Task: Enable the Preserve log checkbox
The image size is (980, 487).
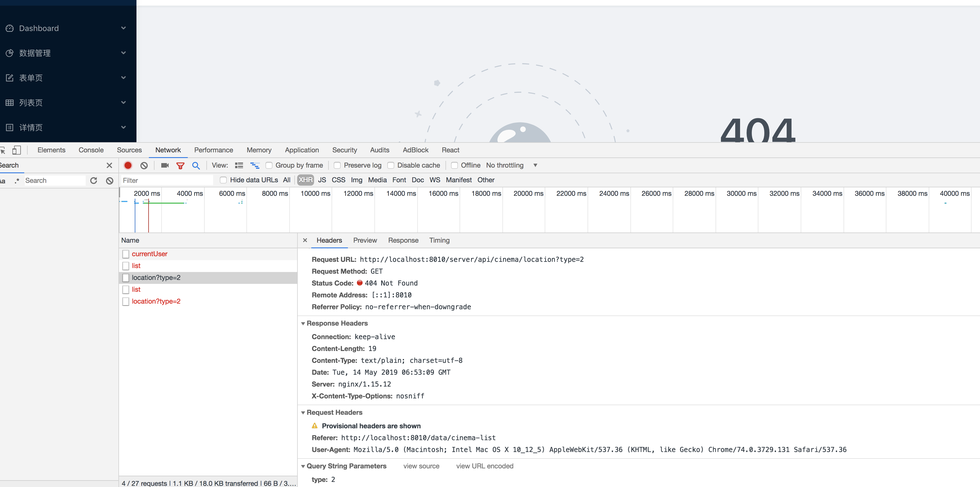Action: coord(337,165)
